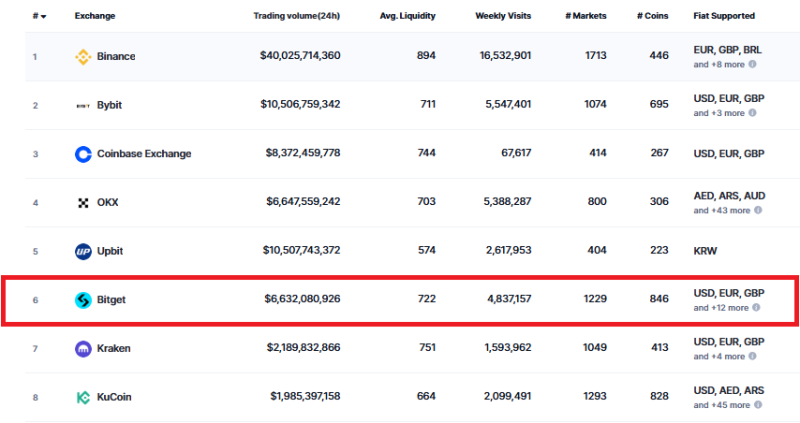Click Bybit weekly visits 5,547,401

pos(508,104)
